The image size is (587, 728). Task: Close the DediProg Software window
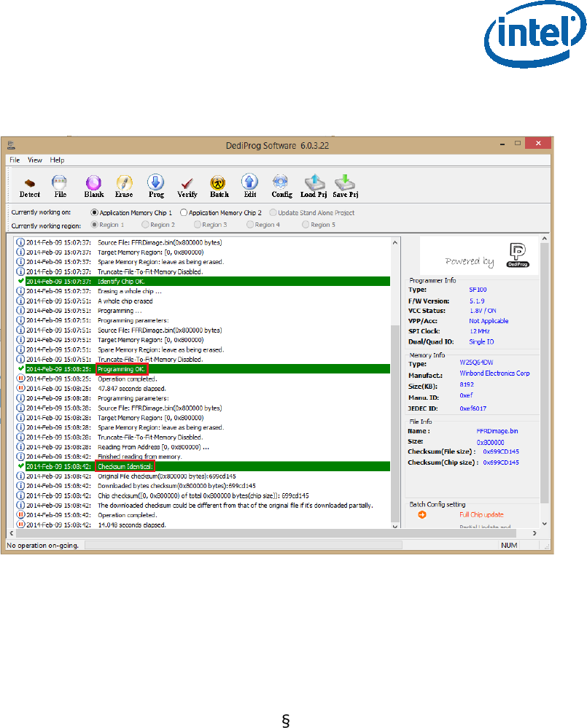[538, 143]
